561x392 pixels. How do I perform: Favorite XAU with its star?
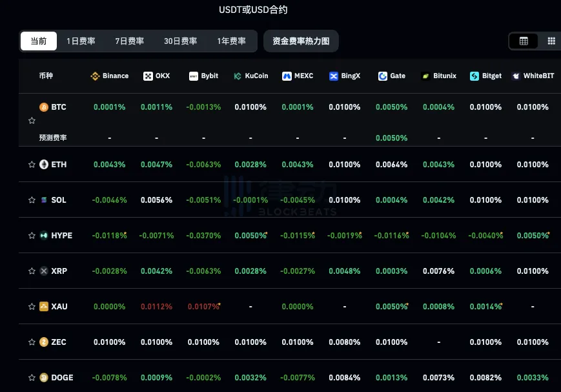pyautogui.click(x=32, y=306)
